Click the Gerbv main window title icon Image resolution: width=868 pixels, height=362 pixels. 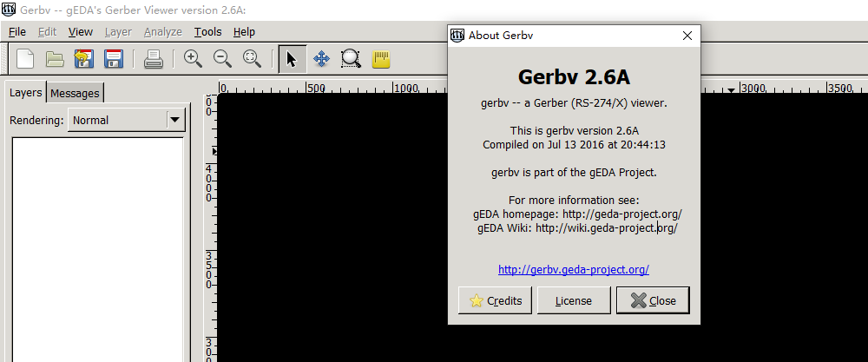pyautogui.click(x=9, y=10)
